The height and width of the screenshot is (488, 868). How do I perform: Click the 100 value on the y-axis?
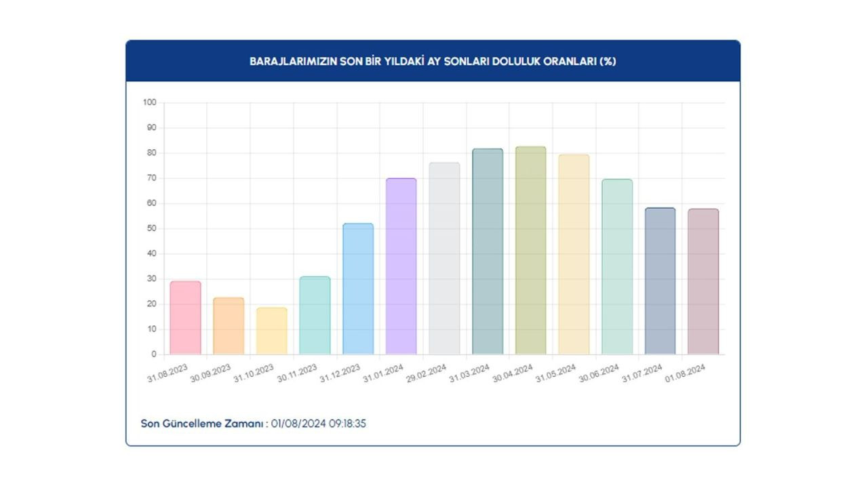tap(150, 103)
